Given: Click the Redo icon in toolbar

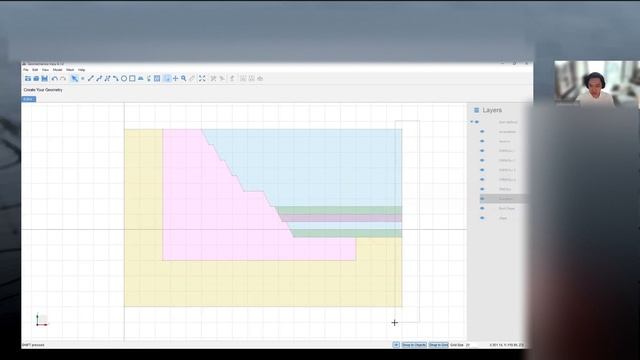Looking at the screenshot, I should click(x=63, y=78).
